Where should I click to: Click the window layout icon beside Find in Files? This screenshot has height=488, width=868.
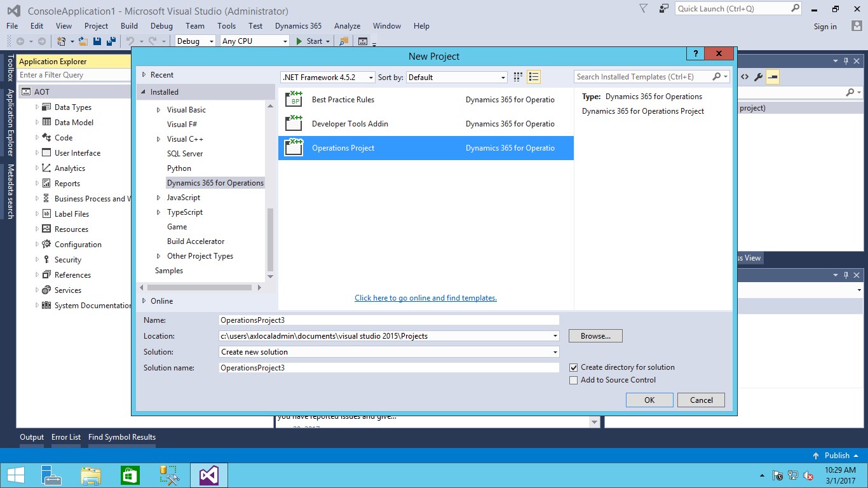coord(363,41)
